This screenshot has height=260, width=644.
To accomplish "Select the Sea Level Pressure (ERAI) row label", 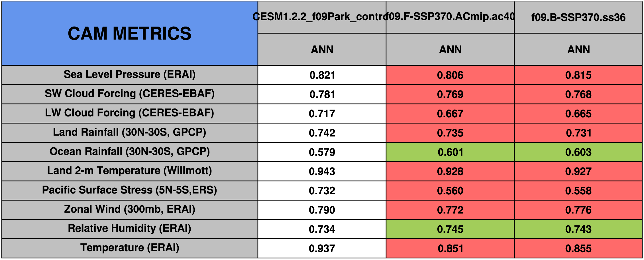I will [130, 74].
